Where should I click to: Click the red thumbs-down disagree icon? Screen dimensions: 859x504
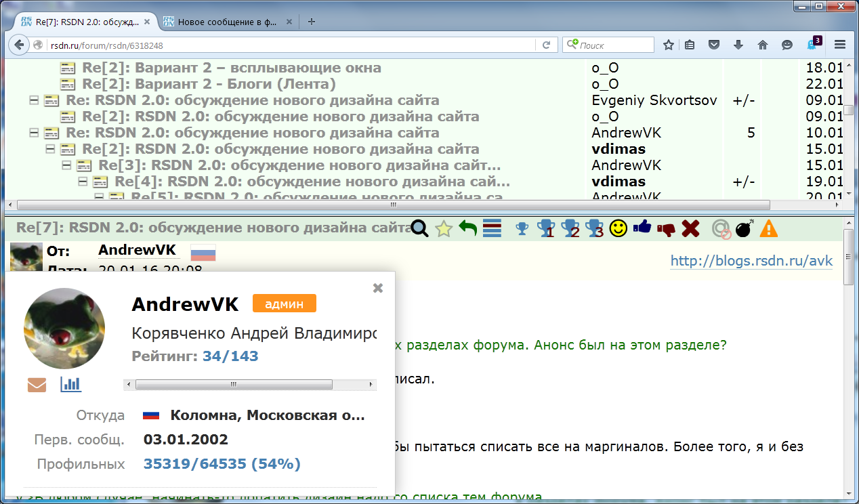tap(666, 229)
